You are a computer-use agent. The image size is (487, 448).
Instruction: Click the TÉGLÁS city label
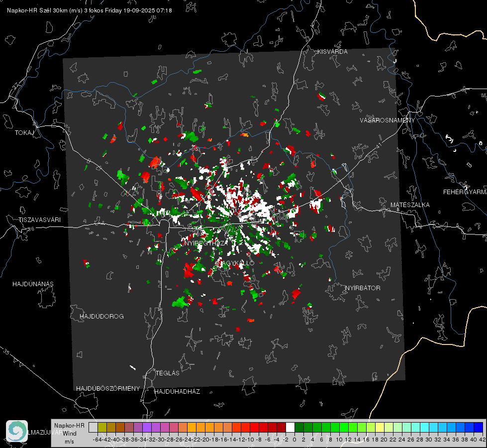point(168,373)
